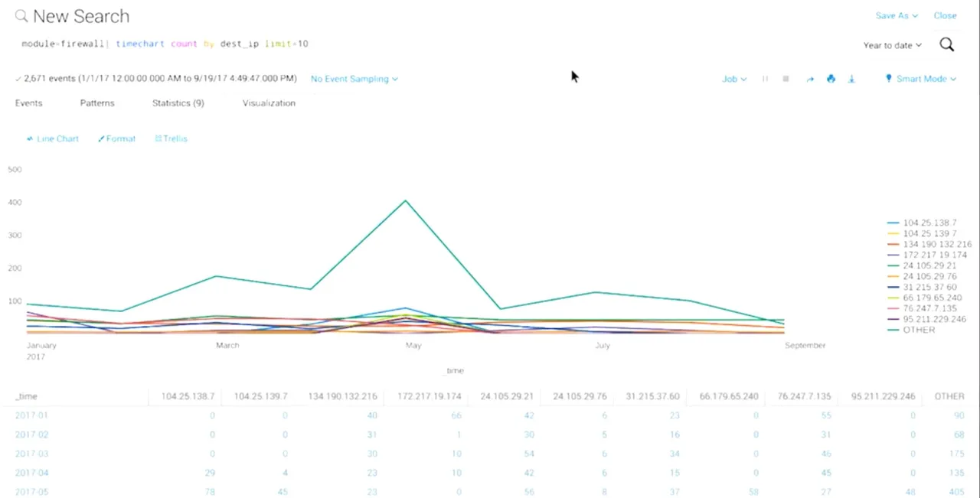Screen dimensions: 980x498
Task: Sort by 24.105.29.21 column header
Action: [507, 396]
